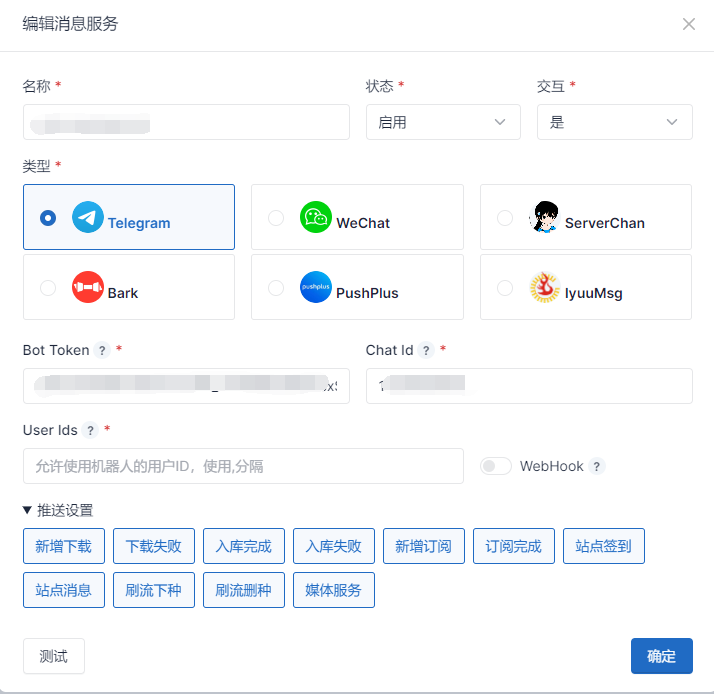The image size is (714, 694).
Task: Open the 状态 dropdown showing 启用
Action: tap(443, 122)
